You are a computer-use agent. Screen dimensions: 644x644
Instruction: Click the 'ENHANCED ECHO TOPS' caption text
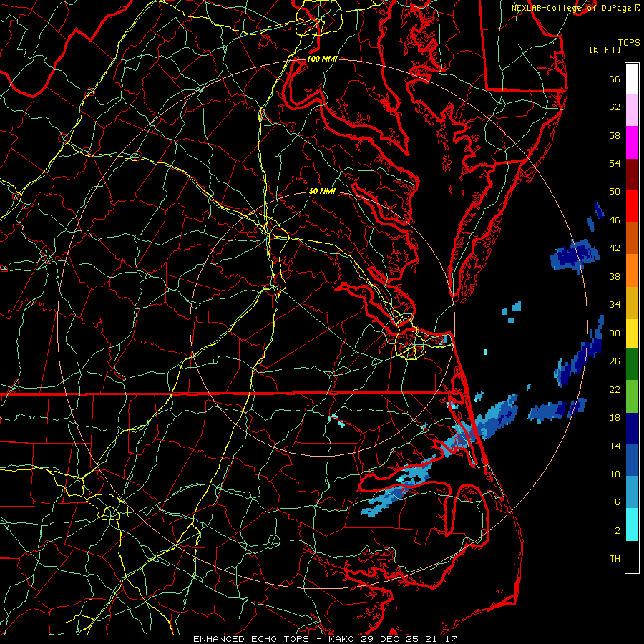point(250,639)
